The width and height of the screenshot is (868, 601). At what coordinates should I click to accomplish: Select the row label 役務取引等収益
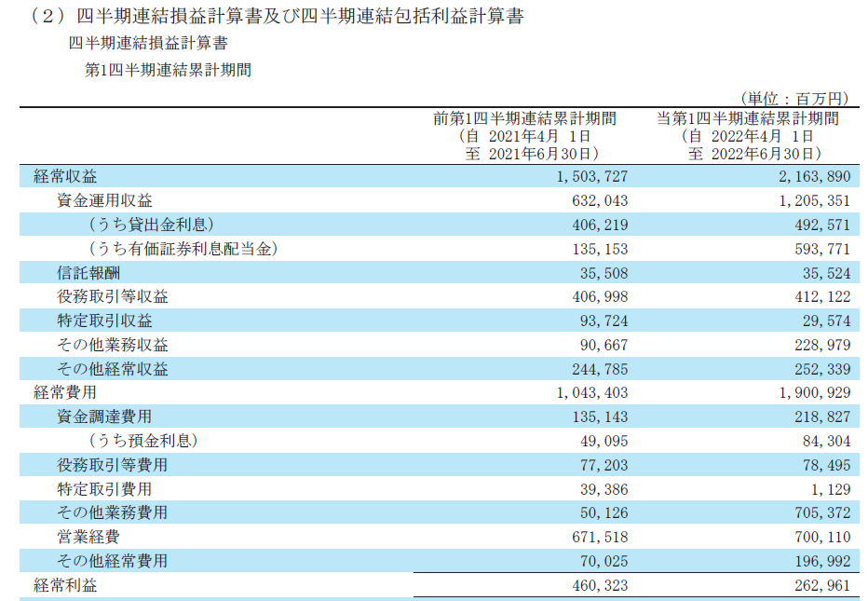pos(113,296)
